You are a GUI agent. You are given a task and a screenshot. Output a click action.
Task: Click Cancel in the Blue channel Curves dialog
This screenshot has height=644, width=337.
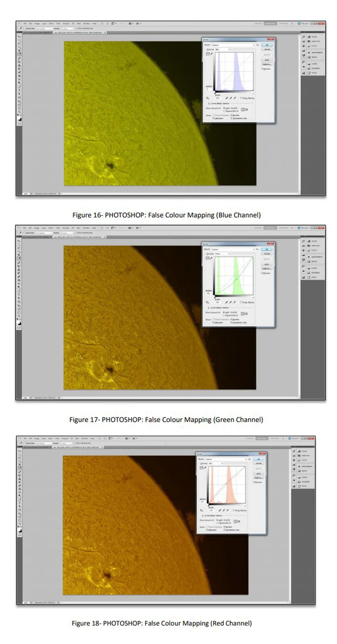pyautogui.click(x=267, y=49)
